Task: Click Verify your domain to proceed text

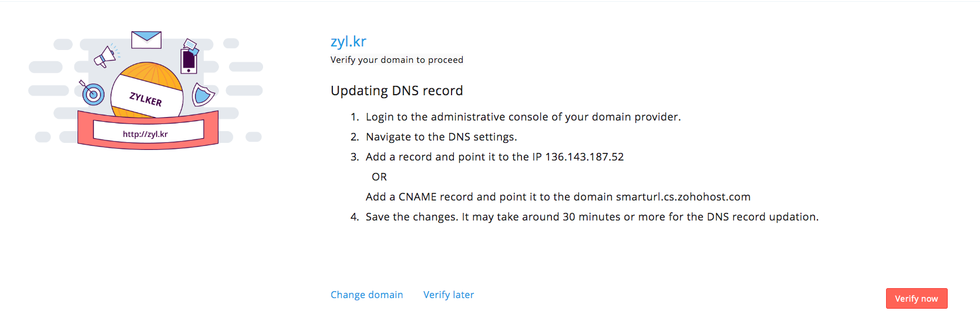Action: [x=397, y=60]
